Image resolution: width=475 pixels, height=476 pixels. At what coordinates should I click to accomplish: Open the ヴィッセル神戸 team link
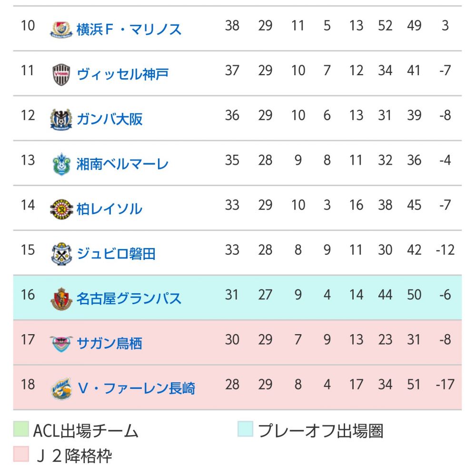122,74
